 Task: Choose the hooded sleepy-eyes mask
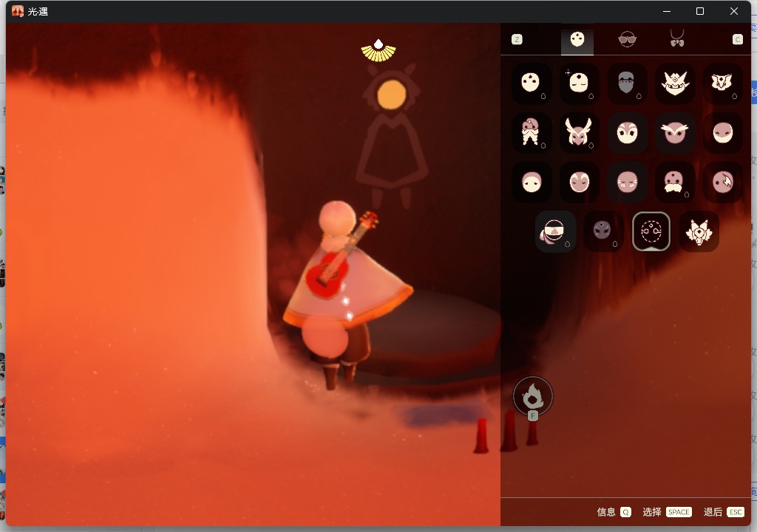(x=531, y=182)
